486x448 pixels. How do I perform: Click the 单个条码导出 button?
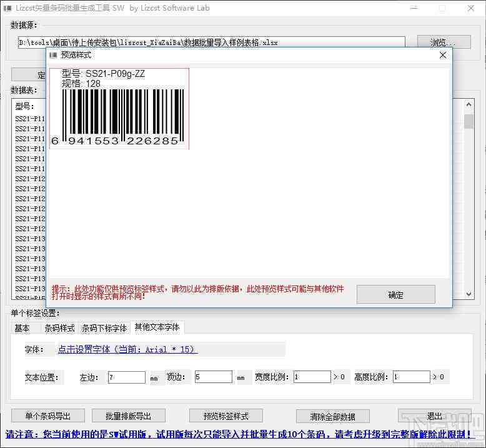(47, 416)
